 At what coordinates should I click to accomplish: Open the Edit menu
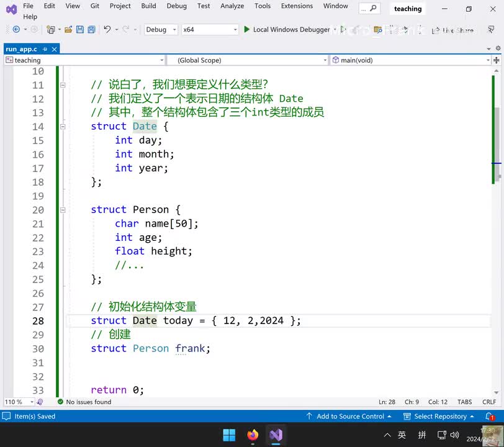pos(49,6)
